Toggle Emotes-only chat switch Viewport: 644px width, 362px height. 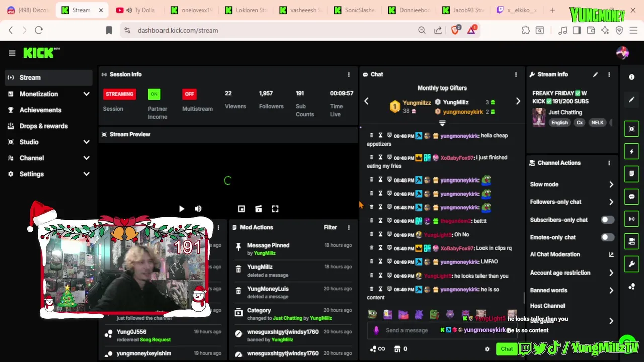click(607, 237)
